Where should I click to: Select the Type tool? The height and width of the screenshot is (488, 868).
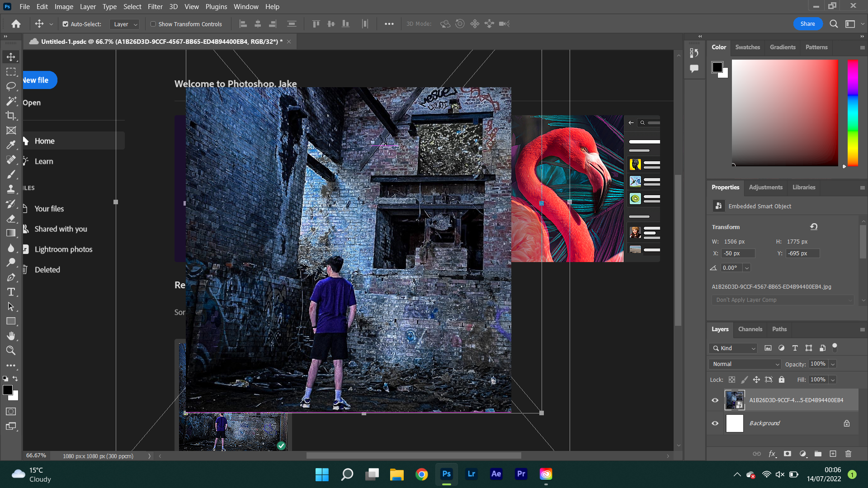coord(11,292)
